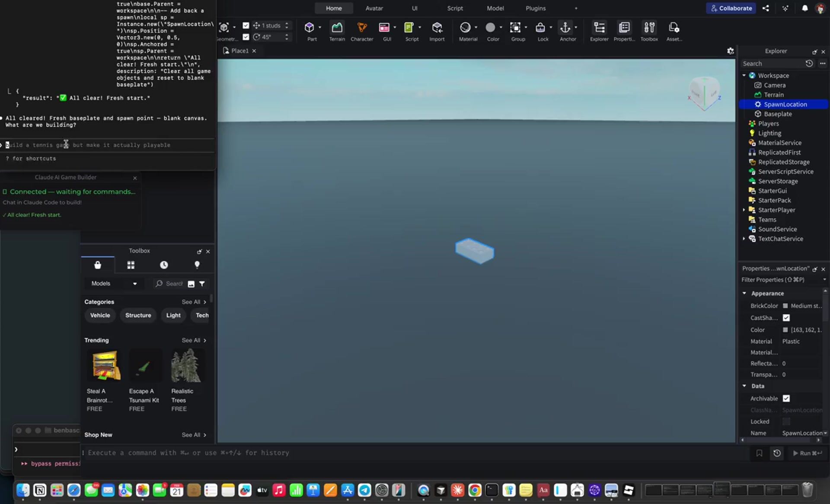Click the Collaborate button
The height and width of the screenshot is (504, 830).
coord(731,8)
